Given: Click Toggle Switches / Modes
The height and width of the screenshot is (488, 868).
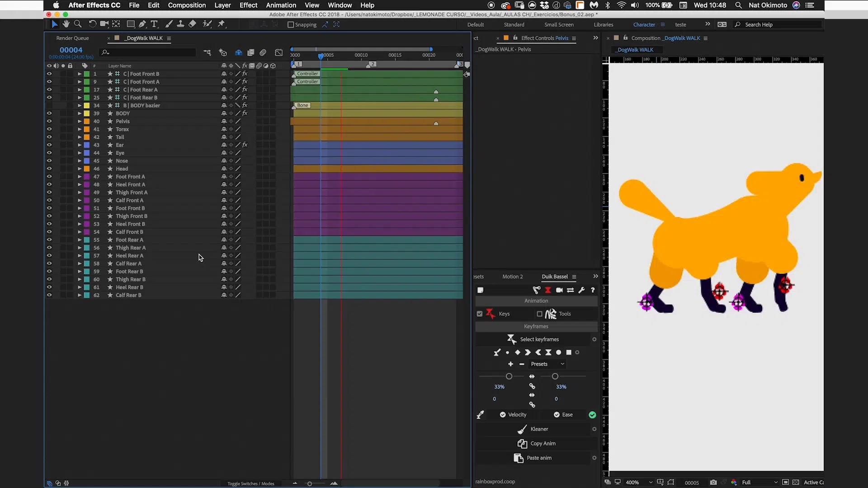Looking at the screenshot, I should click(x=250, y=484).
